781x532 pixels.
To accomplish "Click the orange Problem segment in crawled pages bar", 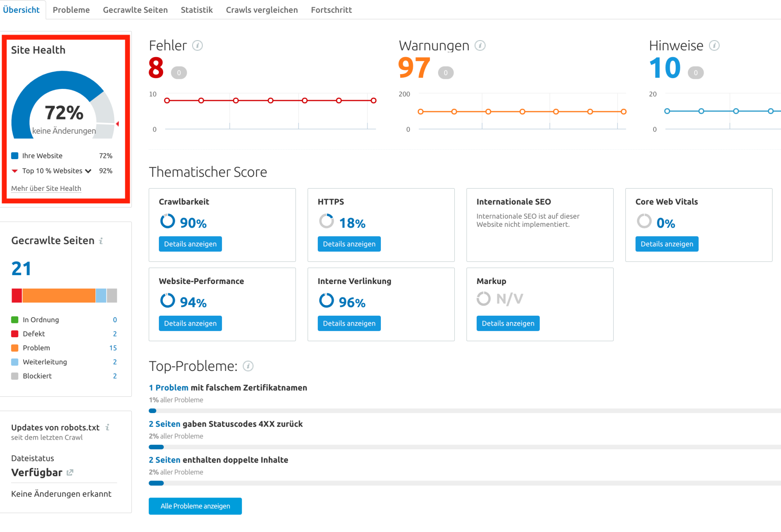I will pyautogui.click(x=59, y=296).
